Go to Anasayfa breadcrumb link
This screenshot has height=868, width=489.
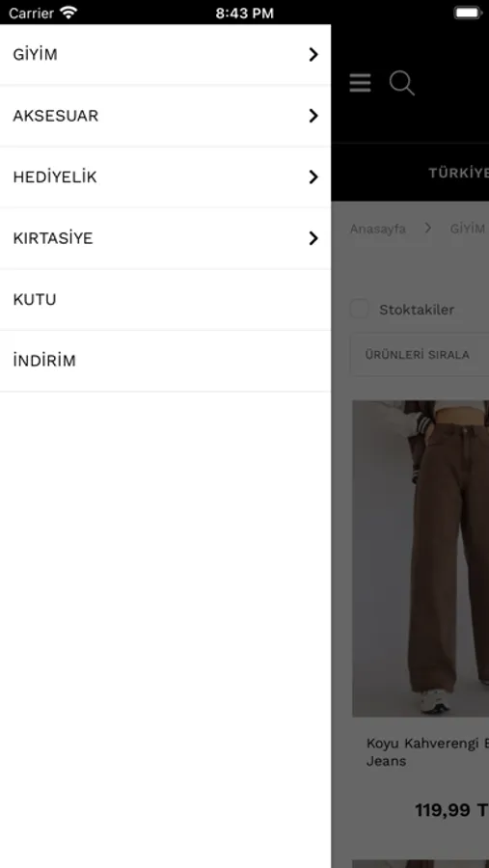(x=378, y=229)
